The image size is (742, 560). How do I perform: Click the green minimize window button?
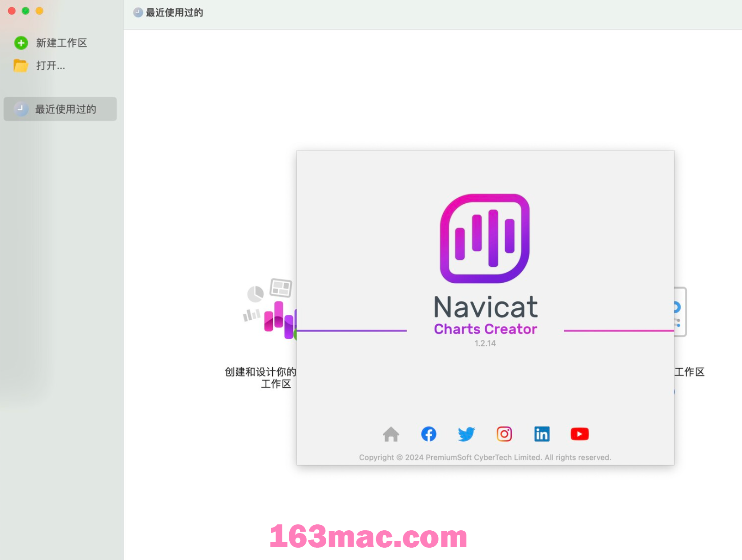tap(26, 11)
